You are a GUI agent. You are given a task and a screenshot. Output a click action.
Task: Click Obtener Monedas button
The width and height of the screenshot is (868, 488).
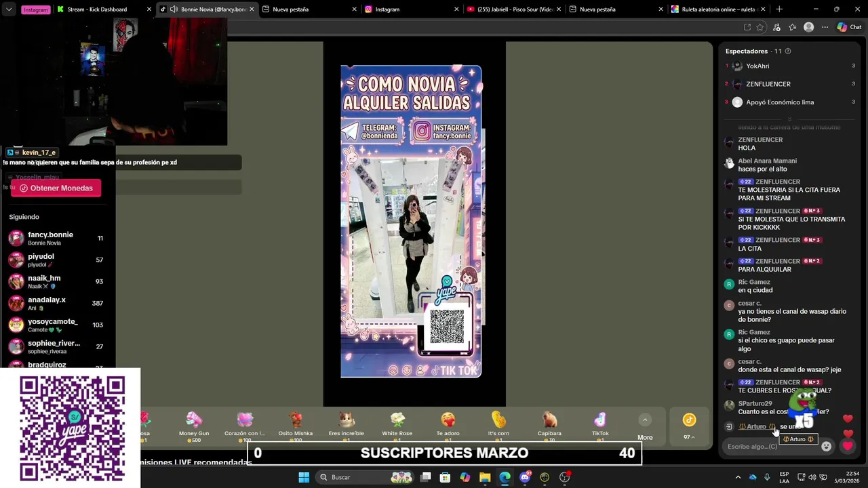click(56, 188)
